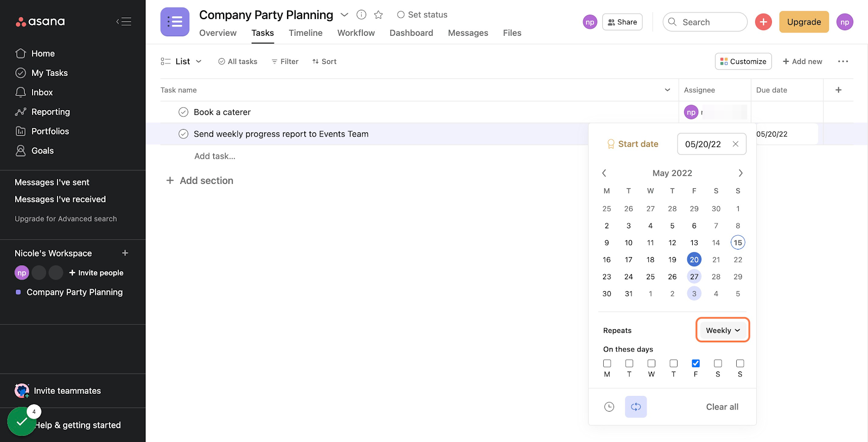This screenshot has width=868, height=442.
Task: Click Invite teammates in sidebar
Action: pos(58,390)
